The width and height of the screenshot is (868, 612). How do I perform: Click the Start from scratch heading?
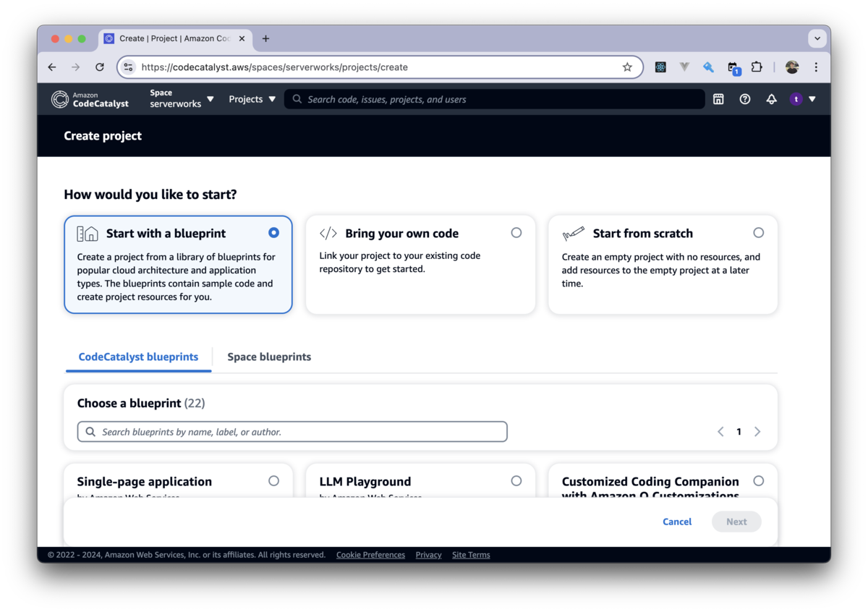pyautogui.click(x=643, y=234)
